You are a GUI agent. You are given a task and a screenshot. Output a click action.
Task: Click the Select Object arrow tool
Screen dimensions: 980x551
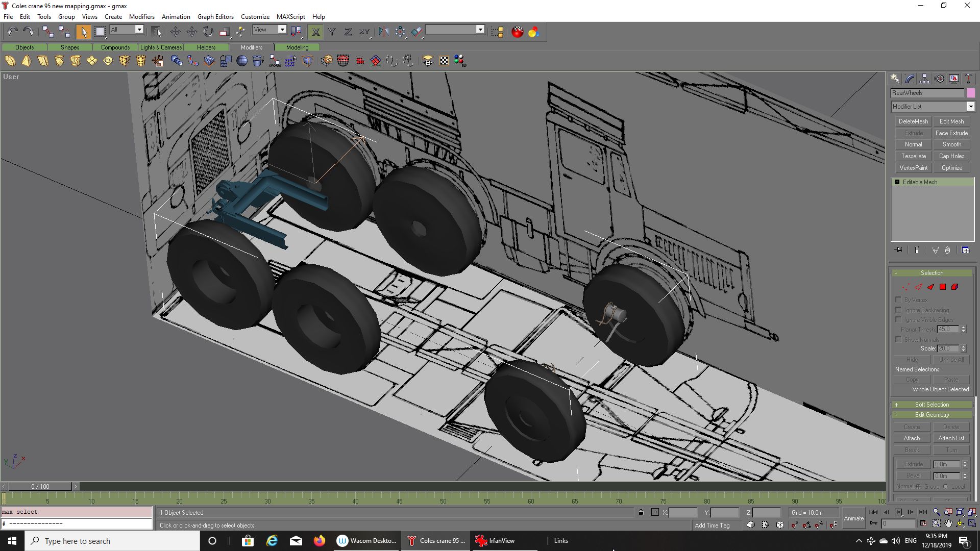[83, 32]
